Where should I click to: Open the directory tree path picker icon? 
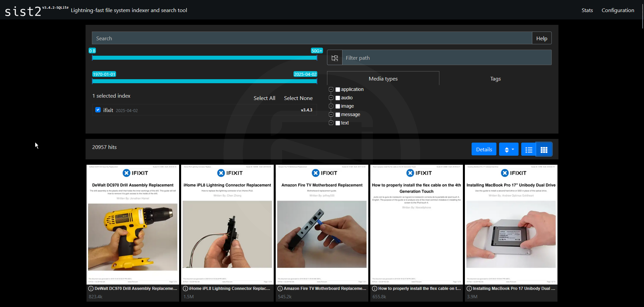334,57
